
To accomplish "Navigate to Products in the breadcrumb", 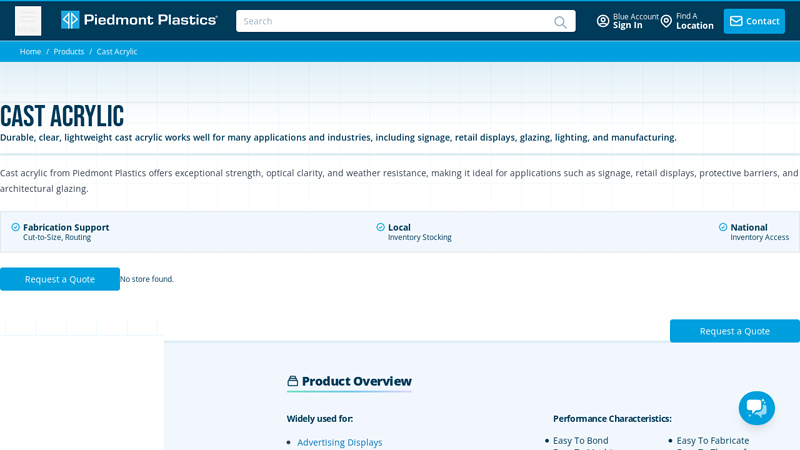I will click(x=69, y=52).
